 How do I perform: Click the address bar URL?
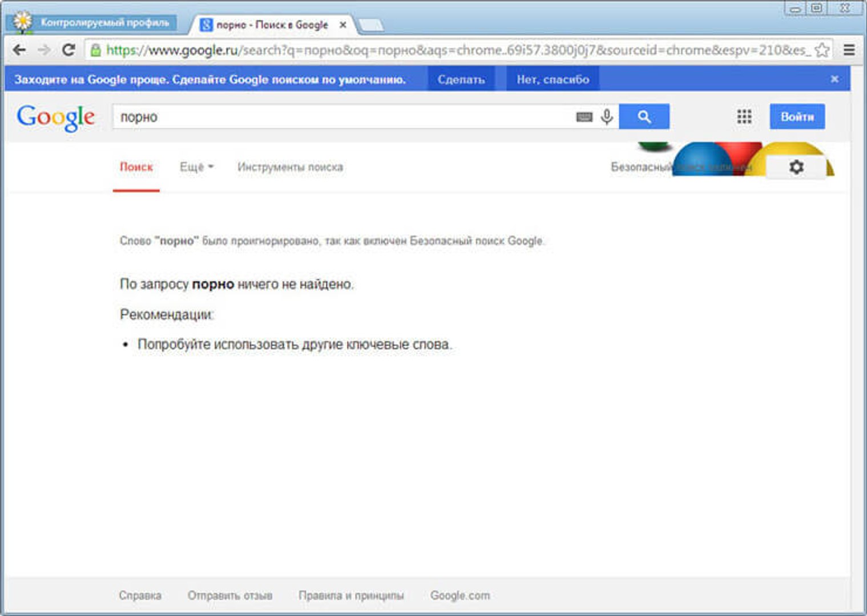[x=458, y=50]
